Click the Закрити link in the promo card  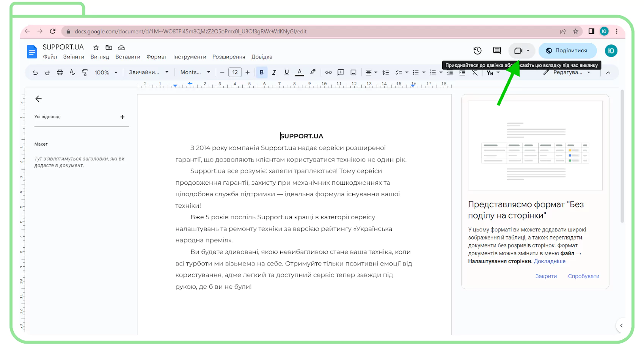point(546,276)
